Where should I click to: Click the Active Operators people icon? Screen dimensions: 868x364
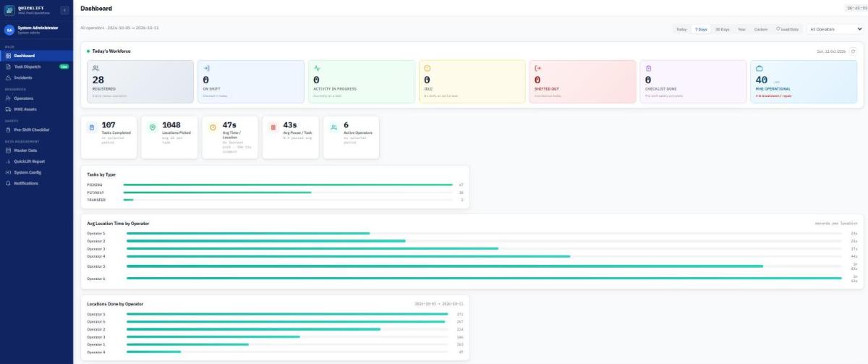tap(333, 127)
